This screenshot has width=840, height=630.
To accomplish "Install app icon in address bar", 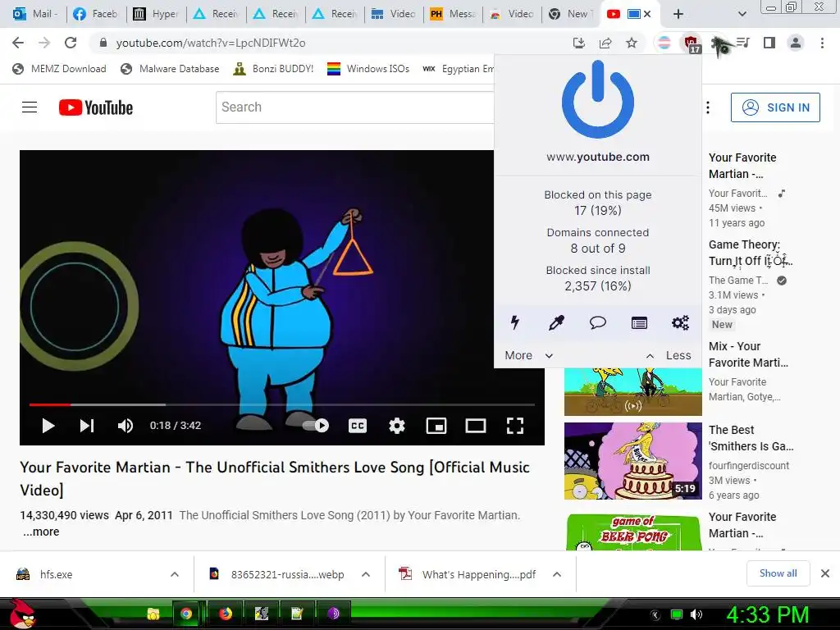I will click(578, 43).
